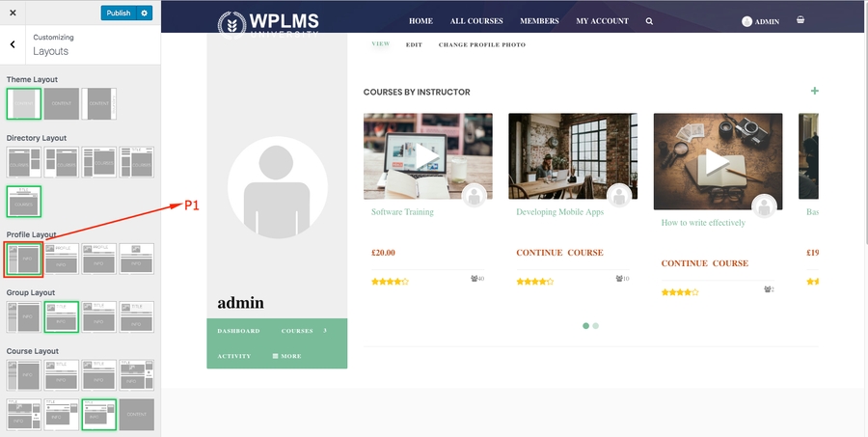The image size is (868, 437).
Task: Click the large admin profile avatar
Action: click(x=278, y=187)
